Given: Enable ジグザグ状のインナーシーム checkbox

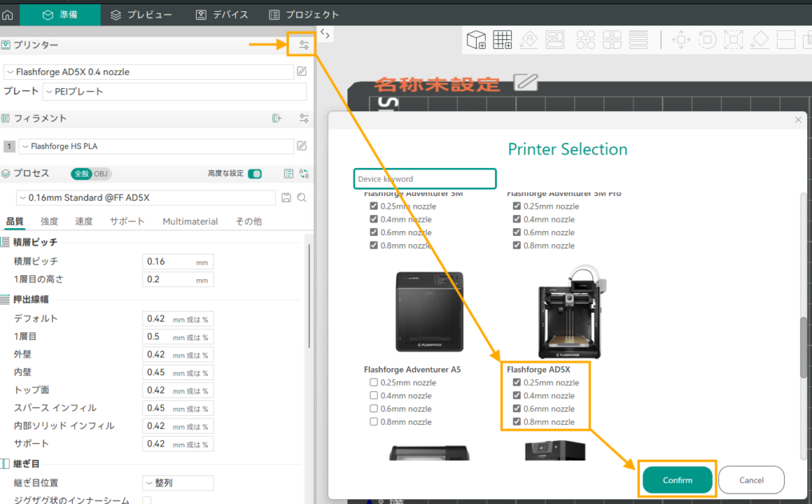Looking at the screenshot, I should 147,500.
